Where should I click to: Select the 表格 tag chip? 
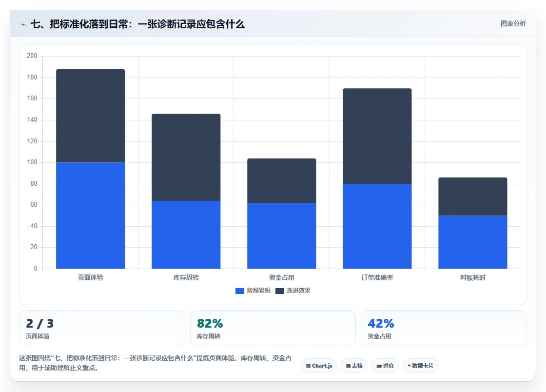pos(354,366)
